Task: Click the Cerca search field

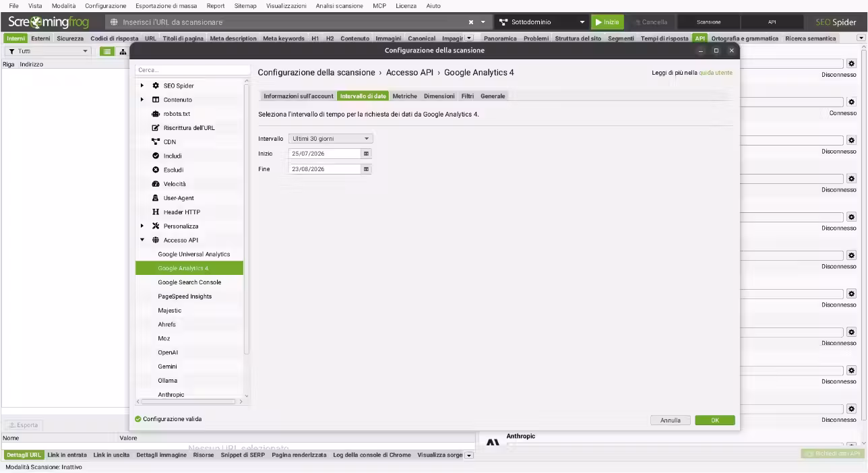Action: pos(193,70)
